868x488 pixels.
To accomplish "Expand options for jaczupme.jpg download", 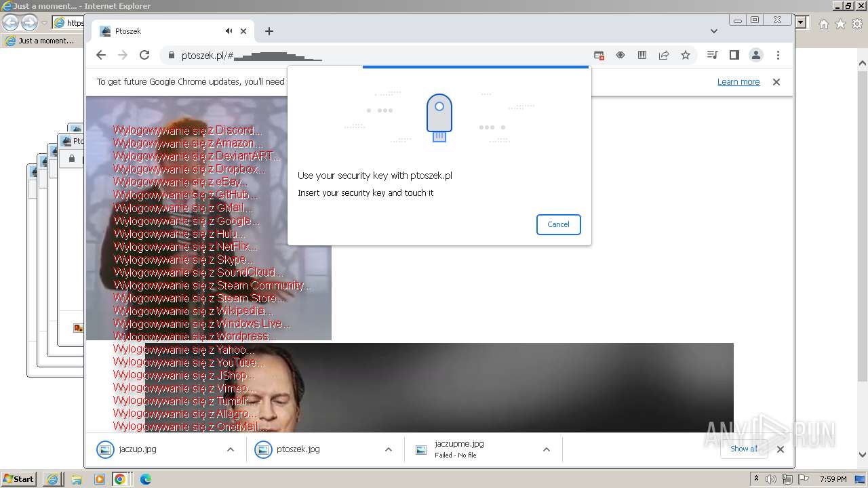I will 547,449.
